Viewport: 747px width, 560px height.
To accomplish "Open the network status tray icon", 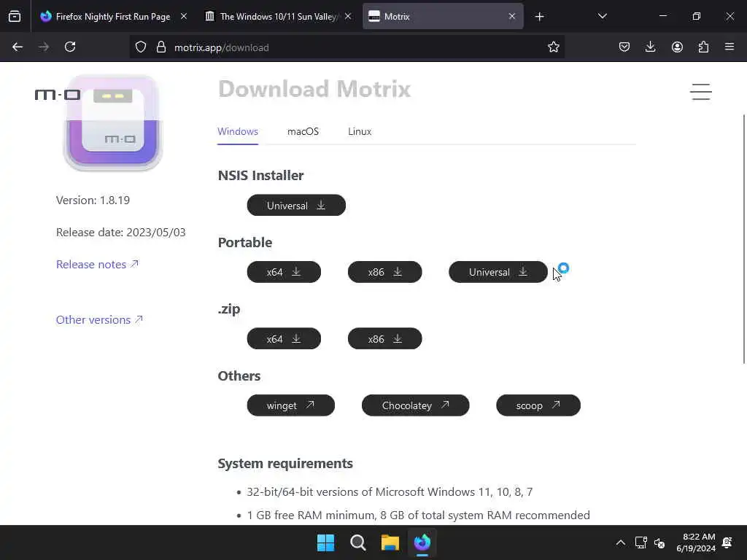I will (640, 542).
